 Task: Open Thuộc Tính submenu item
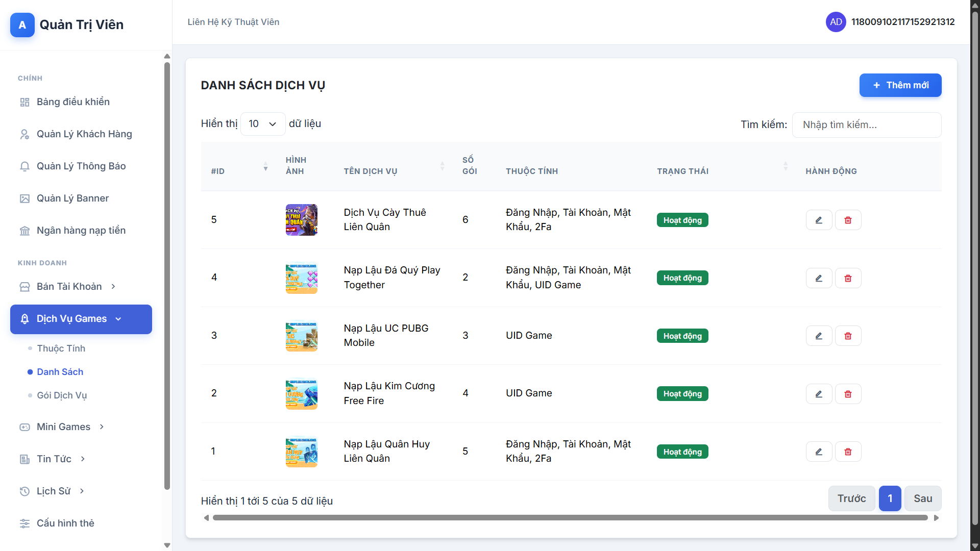(x=61, y=348)
